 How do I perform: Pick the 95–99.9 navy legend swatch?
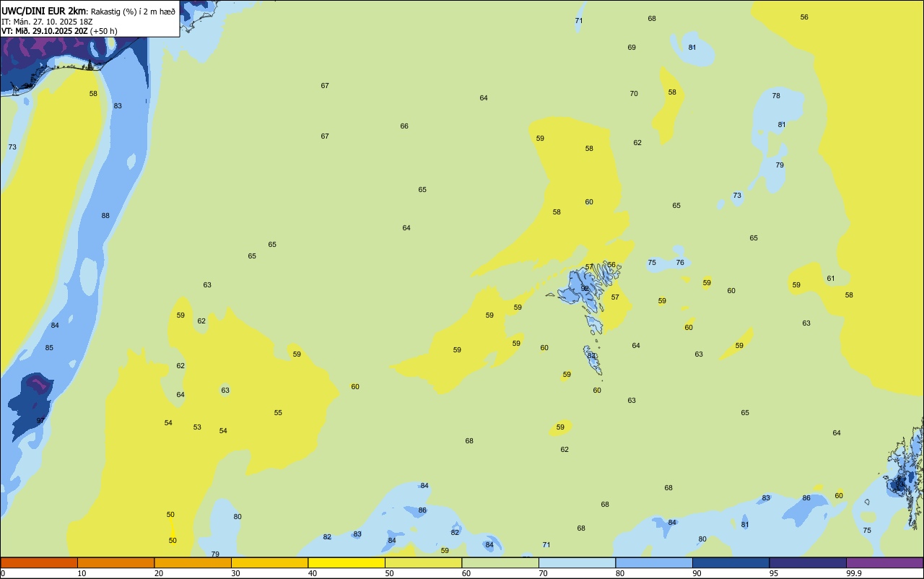808,562
